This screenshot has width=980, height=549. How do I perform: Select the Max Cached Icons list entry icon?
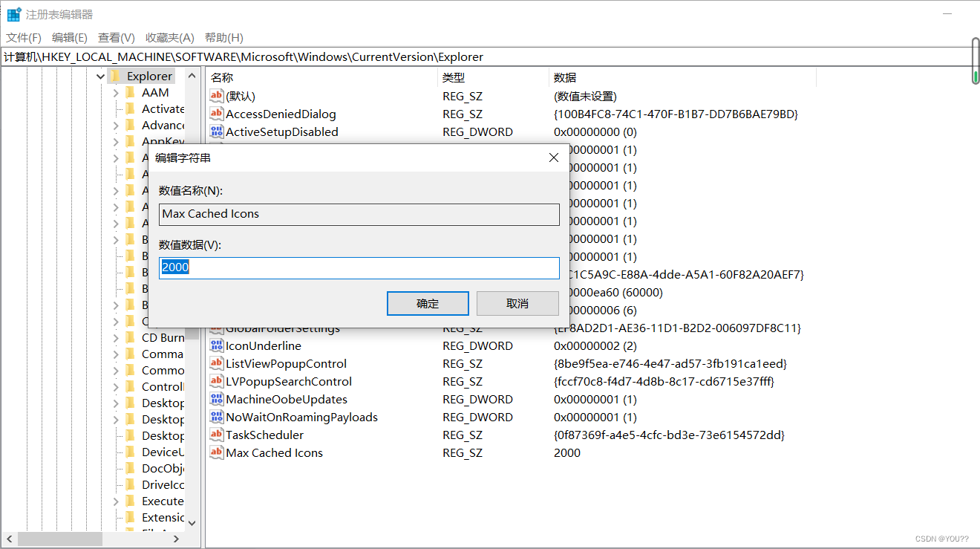point(217,452)
